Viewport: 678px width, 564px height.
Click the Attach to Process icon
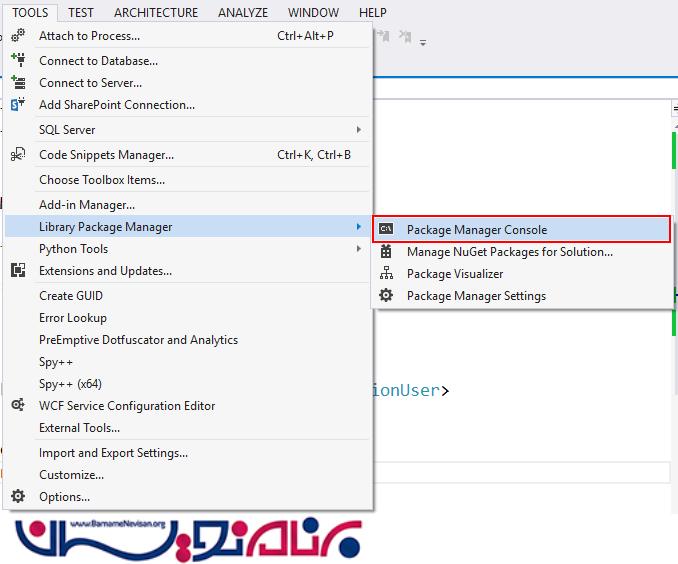[x=18, y=36]
